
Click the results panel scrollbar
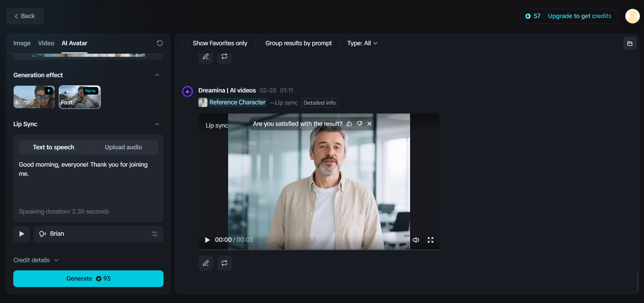tap(637, 281)
